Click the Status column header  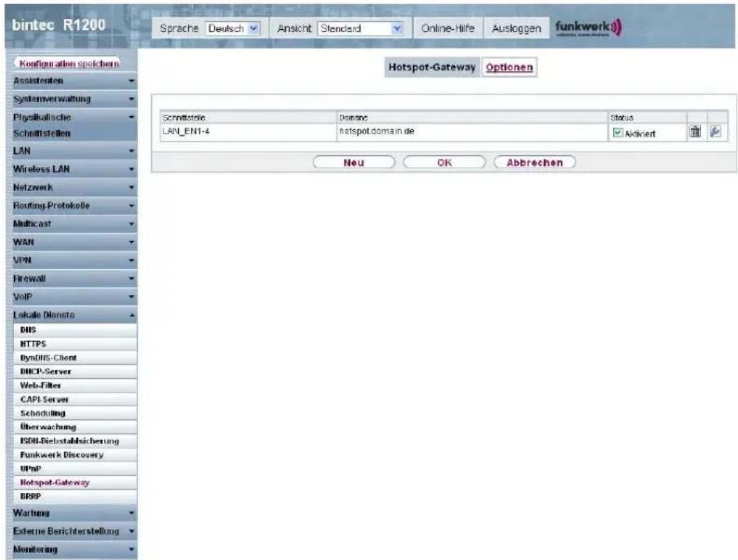648,117
